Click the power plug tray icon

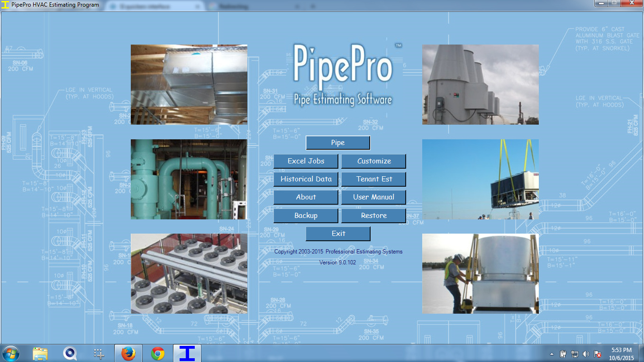point(563,354)
